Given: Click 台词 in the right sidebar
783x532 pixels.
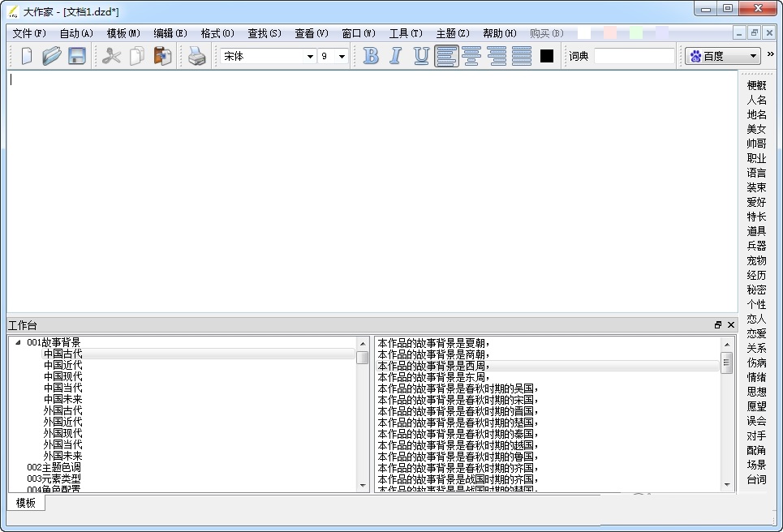Looking at the screenshot, I should click(x=756, y=479).
